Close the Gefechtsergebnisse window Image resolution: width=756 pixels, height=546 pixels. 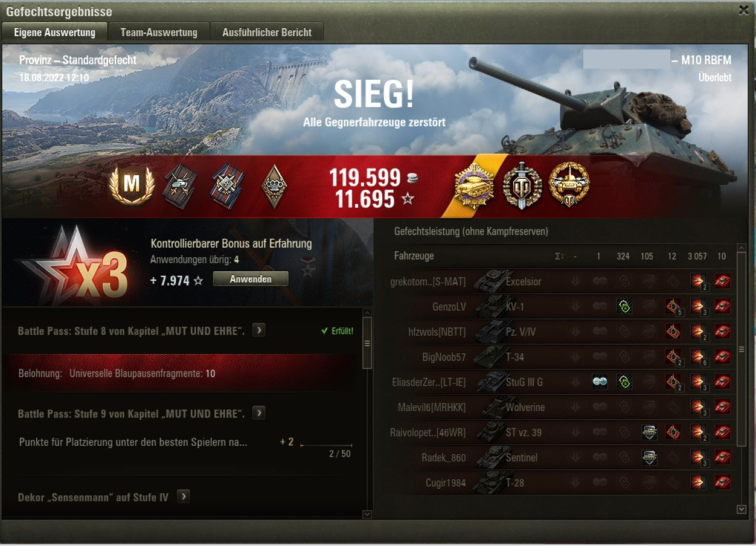[743, 10]
